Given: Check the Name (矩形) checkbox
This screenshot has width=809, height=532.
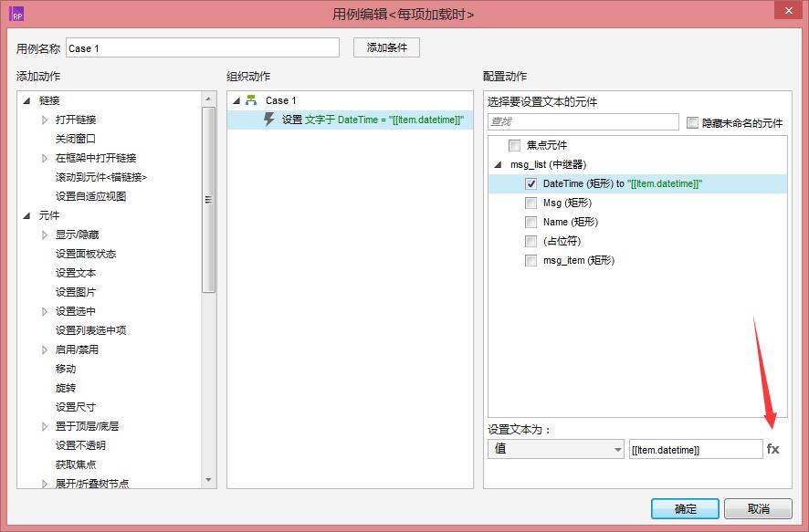Looking at the screenshot, I should 531,222.
